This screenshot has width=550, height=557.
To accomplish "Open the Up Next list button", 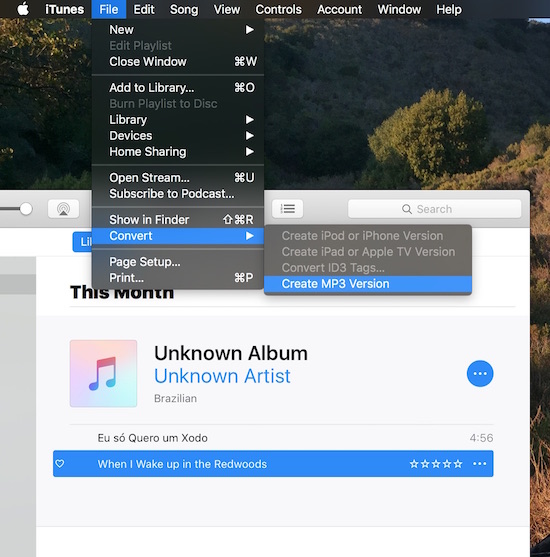I will point(287,209).
